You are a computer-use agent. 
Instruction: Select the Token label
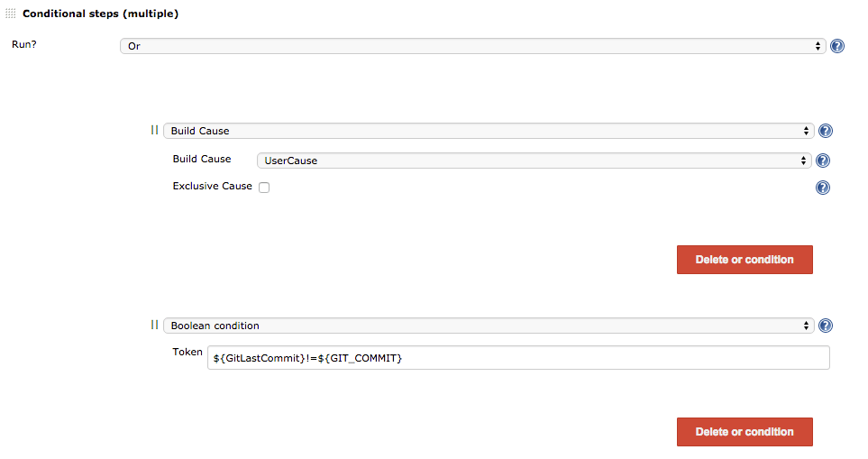pos(187,352)
